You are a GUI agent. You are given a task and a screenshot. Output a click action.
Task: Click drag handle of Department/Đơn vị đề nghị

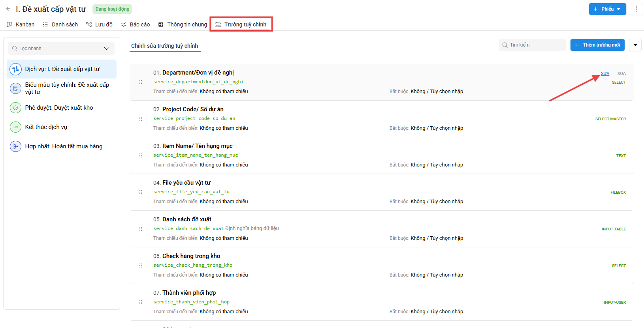(141, 82)
